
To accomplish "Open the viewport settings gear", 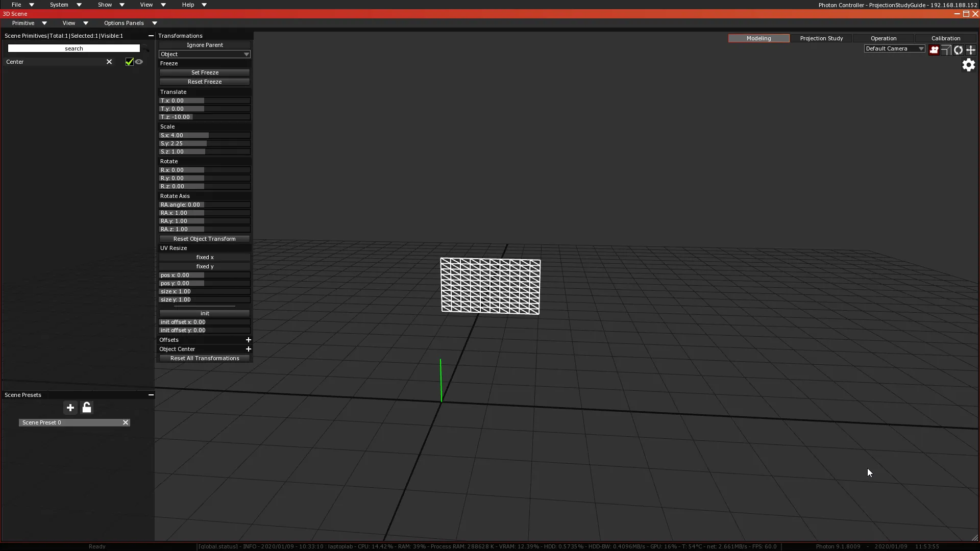I will click(968, 65).
